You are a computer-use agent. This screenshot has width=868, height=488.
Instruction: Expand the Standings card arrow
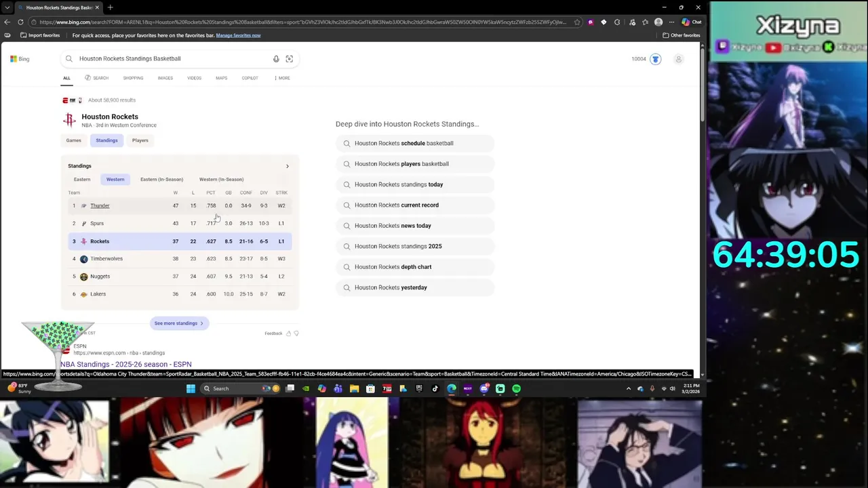(x=287, y=166)
